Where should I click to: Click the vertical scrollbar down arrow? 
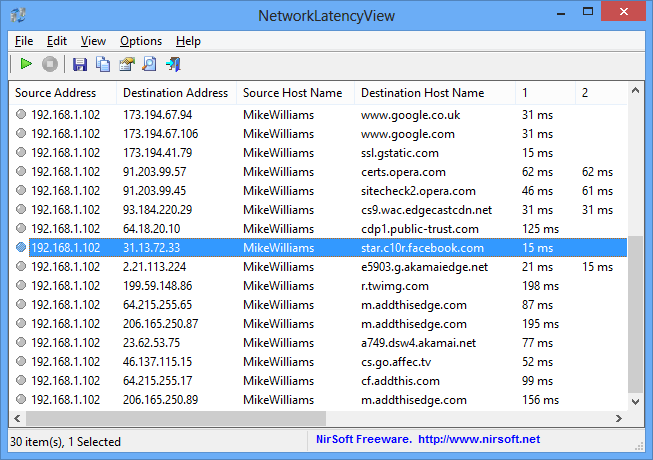point(636,401)
